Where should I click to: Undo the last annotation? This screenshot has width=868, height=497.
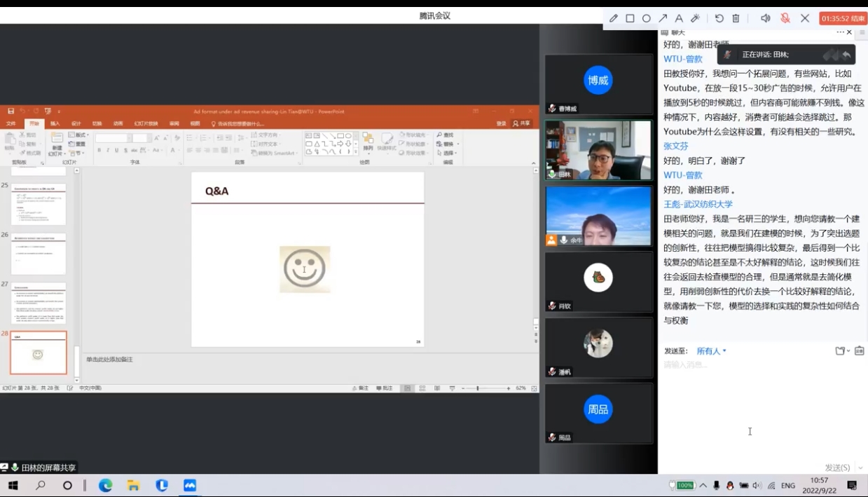tap(719, 18)
